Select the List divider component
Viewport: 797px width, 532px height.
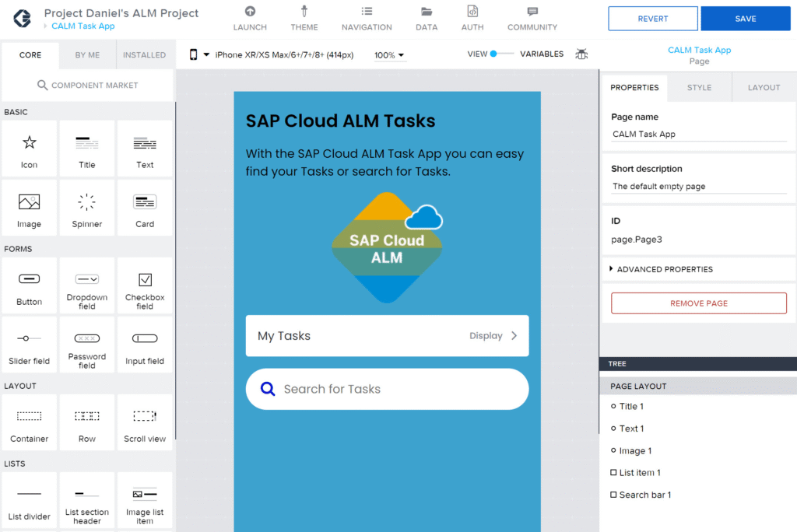(x=29, y=500)
